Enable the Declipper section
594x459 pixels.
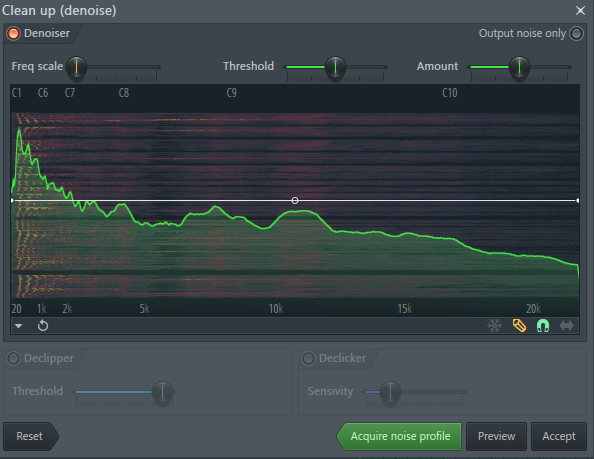click(x=14, y=358)
